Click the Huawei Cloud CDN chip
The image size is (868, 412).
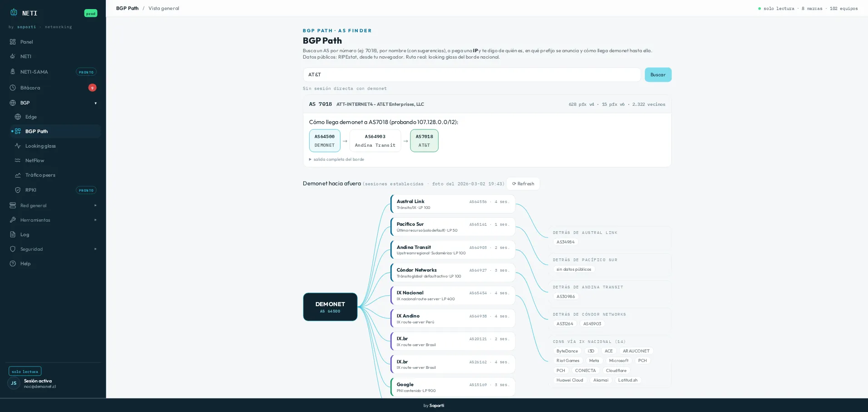tap(570, 380)
